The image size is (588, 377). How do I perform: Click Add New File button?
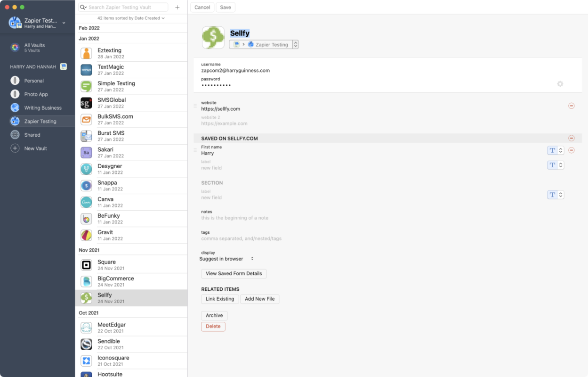click(x=260, y=299)
